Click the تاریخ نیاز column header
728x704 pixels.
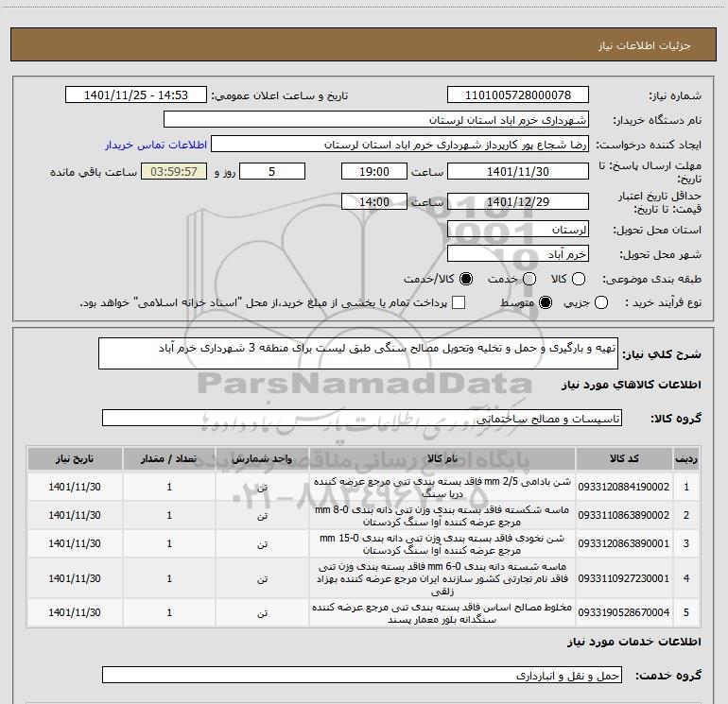click(x=75, y=459)
